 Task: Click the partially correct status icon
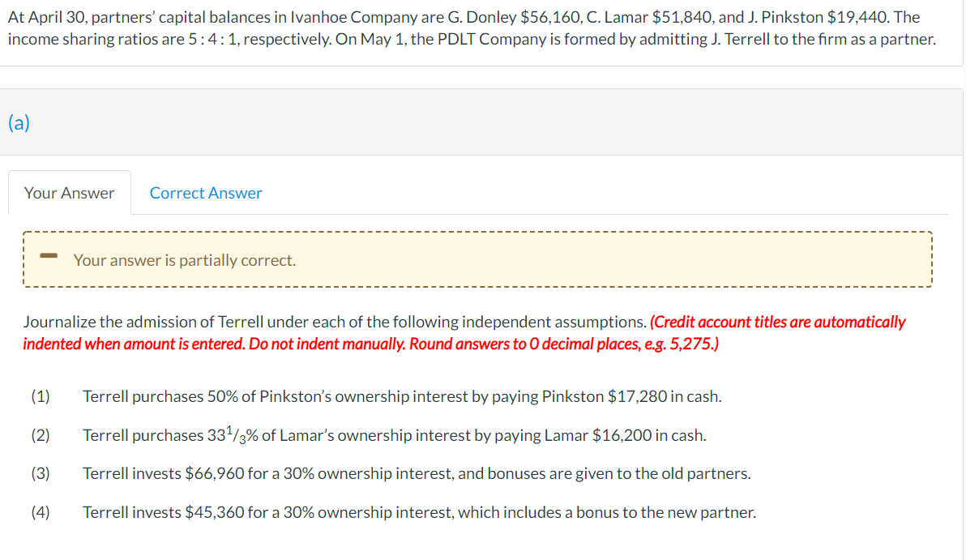tap(49, 257)
